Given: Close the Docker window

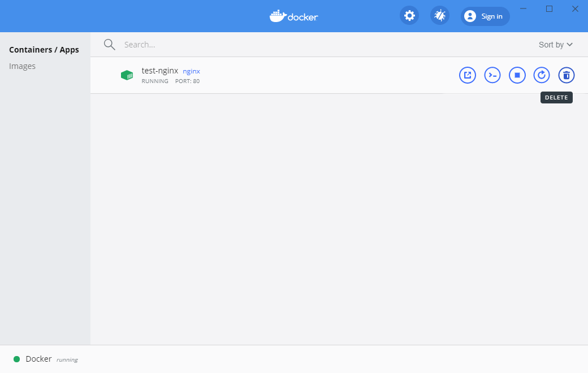Looking at the screenshot, I should tap(575, 8).
